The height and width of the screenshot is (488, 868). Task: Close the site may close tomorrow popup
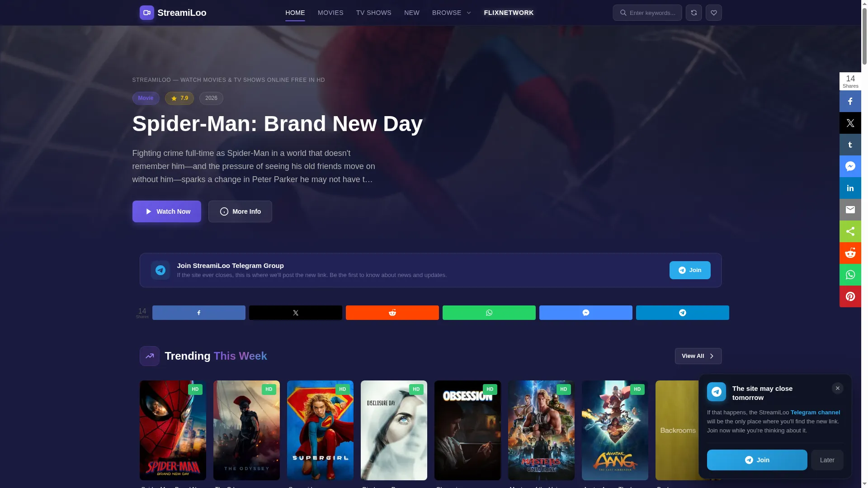(837, 388)
